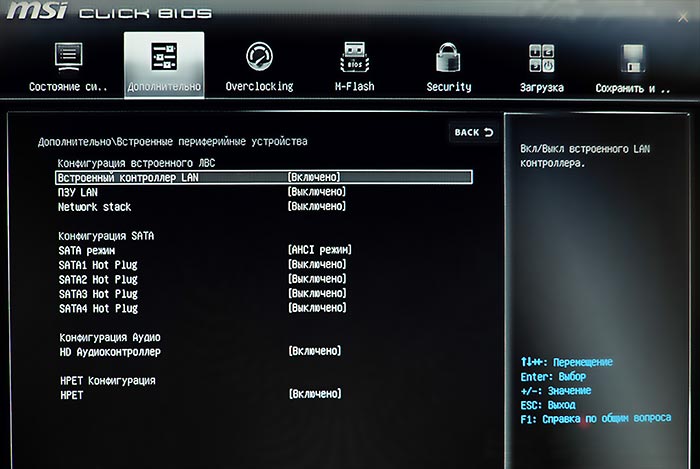The width and height of the screenshot is (700, 469).
Task: Open the Overclocking gauge icon
Action: click(259, 56)
